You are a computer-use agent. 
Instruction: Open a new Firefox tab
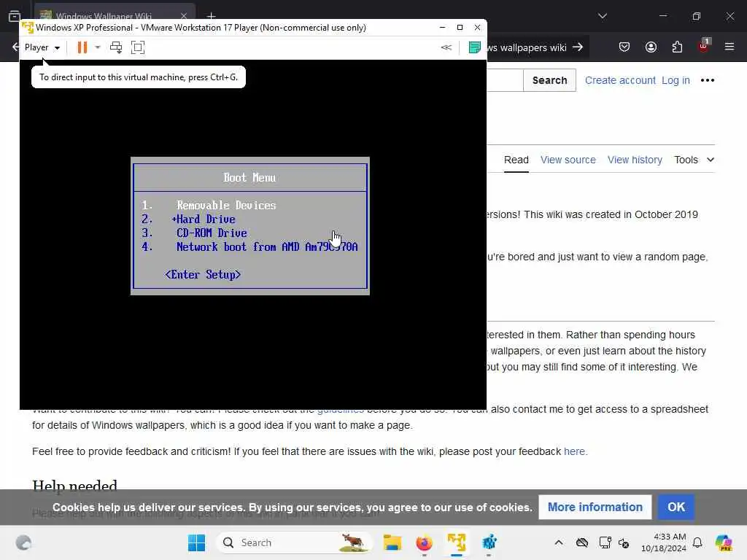[211, 16]
